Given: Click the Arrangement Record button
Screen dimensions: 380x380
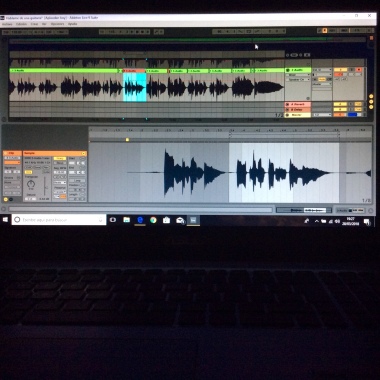Looking at the screenshot, I should [142, 32].
